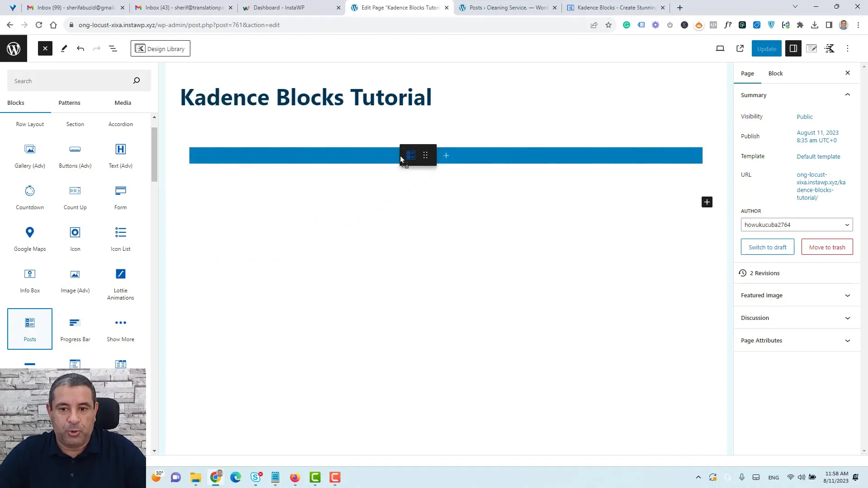
Task: Click the Switch to draft button
Action: pos(768,247)
